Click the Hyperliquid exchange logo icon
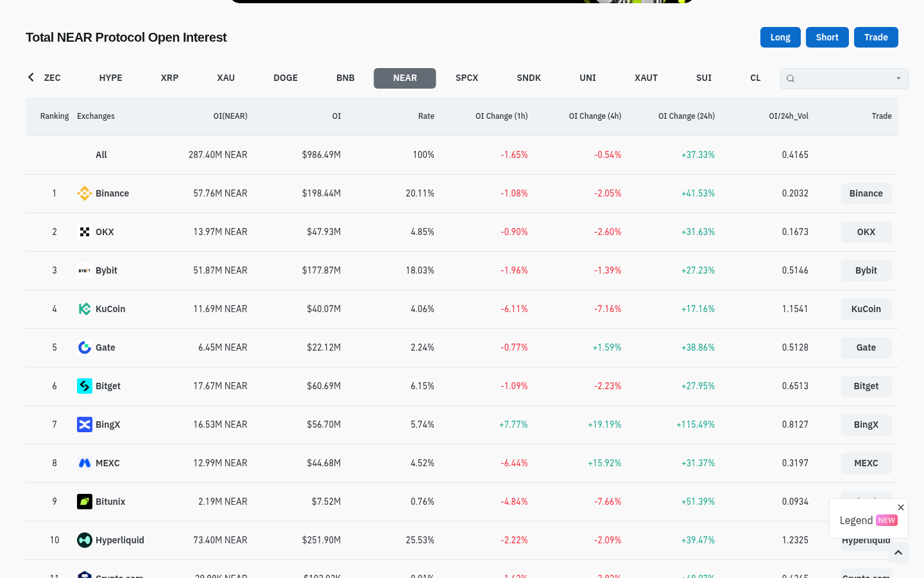The image size is (924, 578). [85, 540]
